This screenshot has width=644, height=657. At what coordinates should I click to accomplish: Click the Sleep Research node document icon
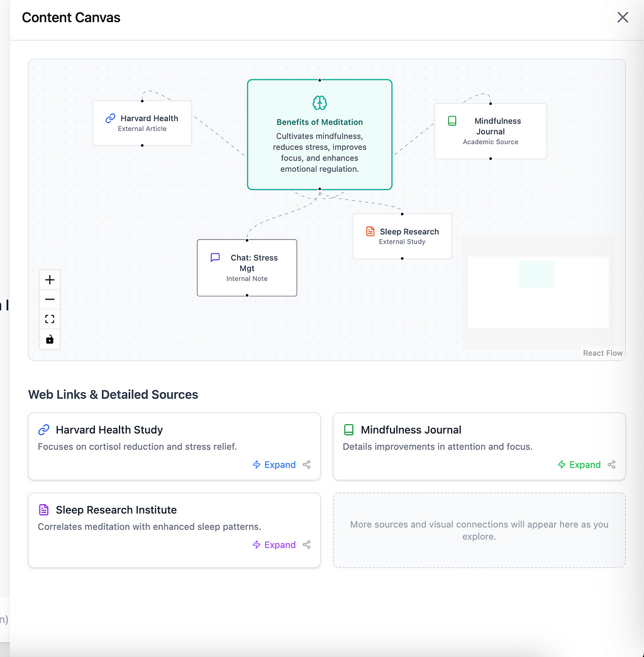tap(370, 232)
